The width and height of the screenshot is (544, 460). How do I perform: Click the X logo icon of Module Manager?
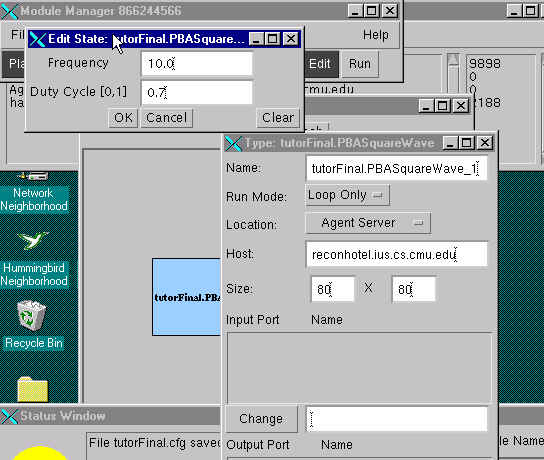pyautogui.click(x=9, y=11)
